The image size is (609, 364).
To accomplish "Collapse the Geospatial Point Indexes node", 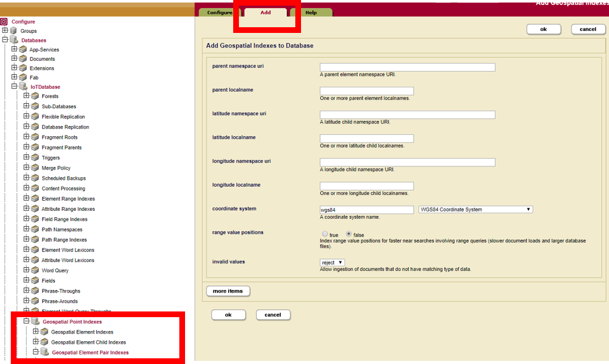I will coord(27,320).
